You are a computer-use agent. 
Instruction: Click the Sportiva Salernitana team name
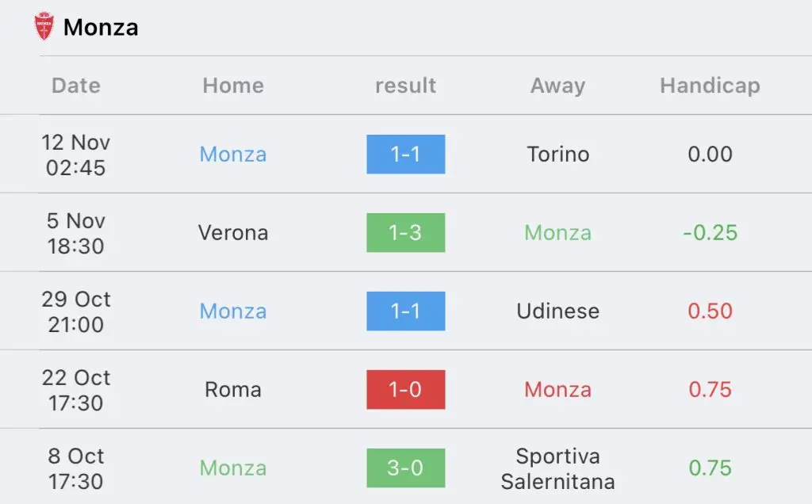pos(557,468)
